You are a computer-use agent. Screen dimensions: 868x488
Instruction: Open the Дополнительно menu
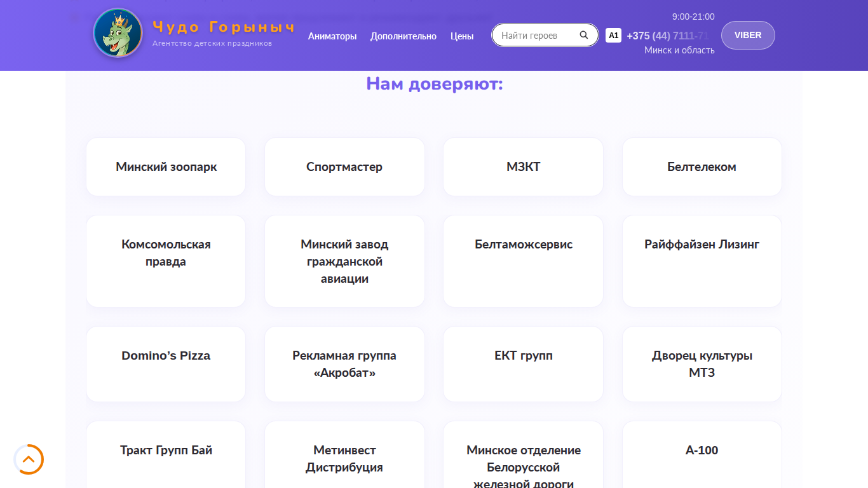click(x=403, y=36)
